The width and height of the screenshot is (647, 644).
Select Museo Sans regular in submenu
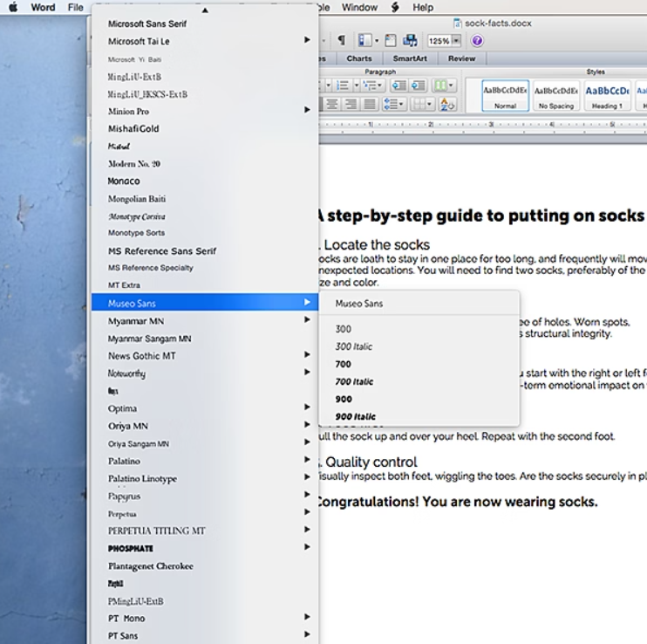point(419,304)
